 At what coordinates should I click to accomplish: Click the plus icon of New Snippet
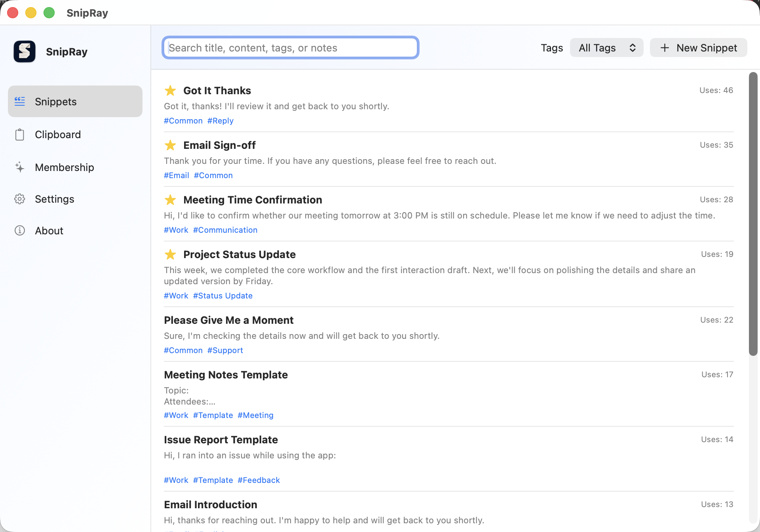pos(665,48)
